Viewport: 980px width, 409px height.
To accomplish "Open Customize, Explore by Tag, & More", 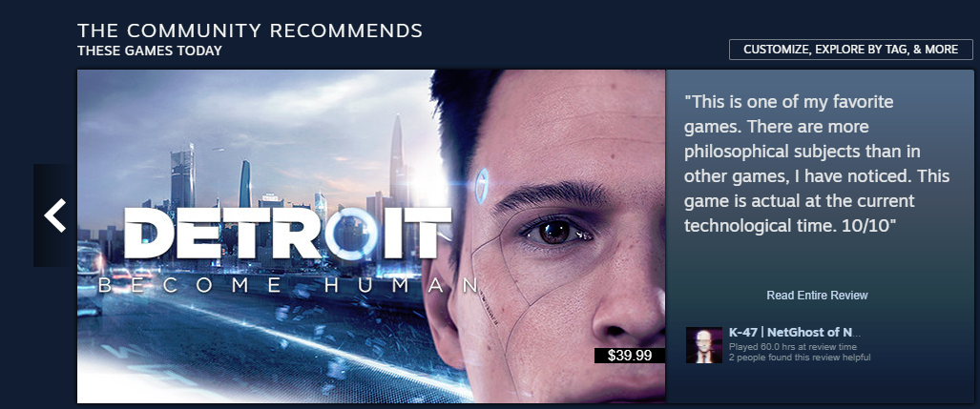I will tap(850, 50).
